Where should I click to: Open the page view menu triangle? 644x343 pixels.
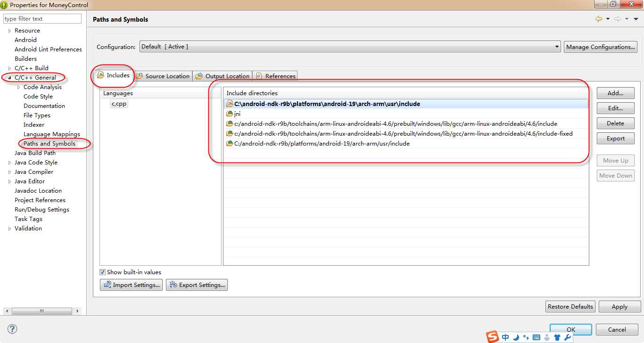tap(636, 19)
